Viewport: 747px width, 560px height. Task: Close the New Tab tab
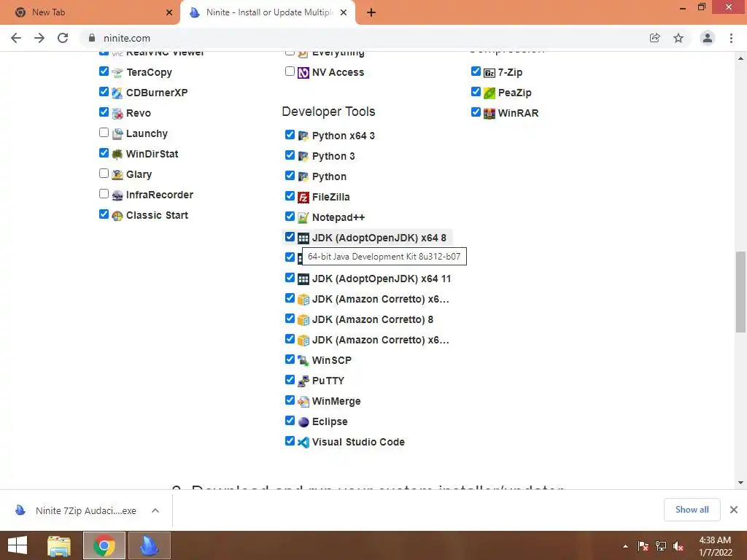click(x=169, y=13)
